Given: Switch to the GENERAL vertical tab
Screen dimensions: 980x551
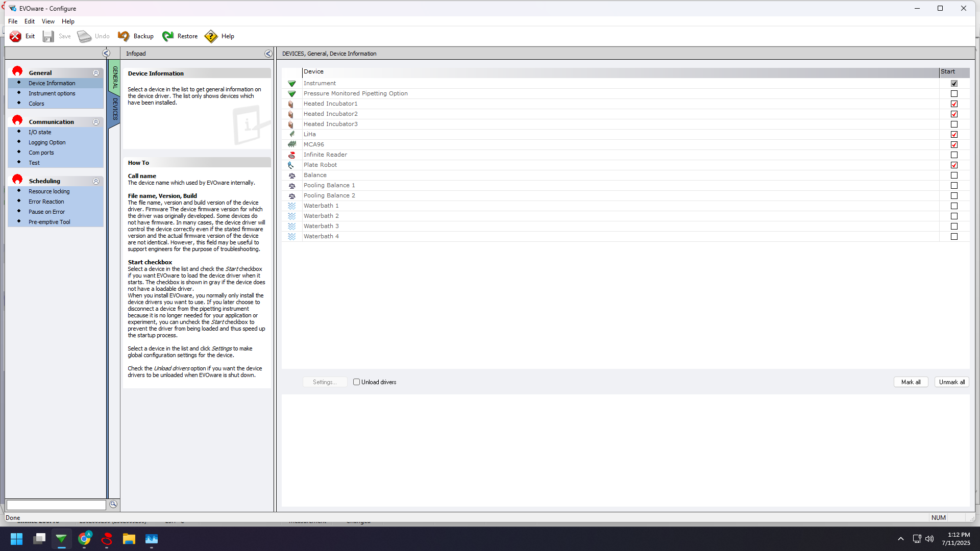Looking at the screenshot, I should point(115,78).
